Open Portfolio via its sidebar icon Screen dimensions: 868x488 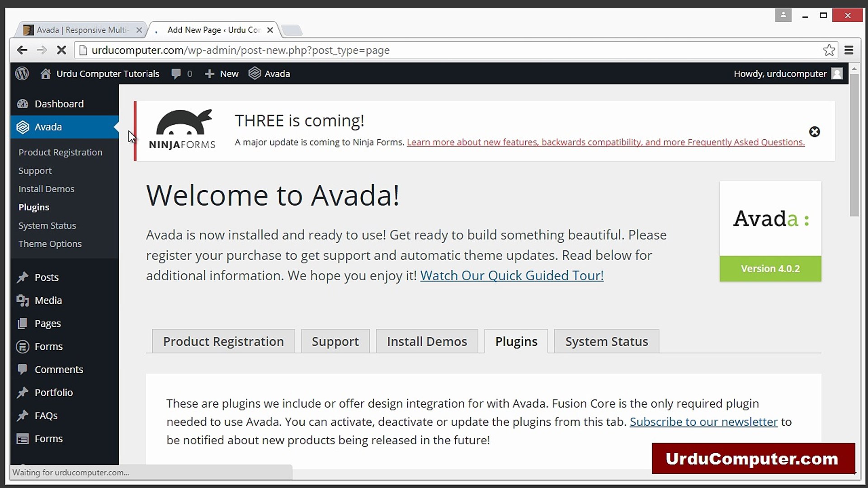click(23, 392)
